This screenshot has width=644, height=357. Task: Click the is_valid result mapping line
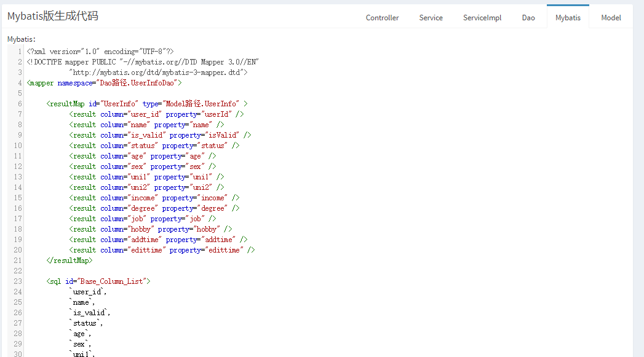click(x=160, y=135)
